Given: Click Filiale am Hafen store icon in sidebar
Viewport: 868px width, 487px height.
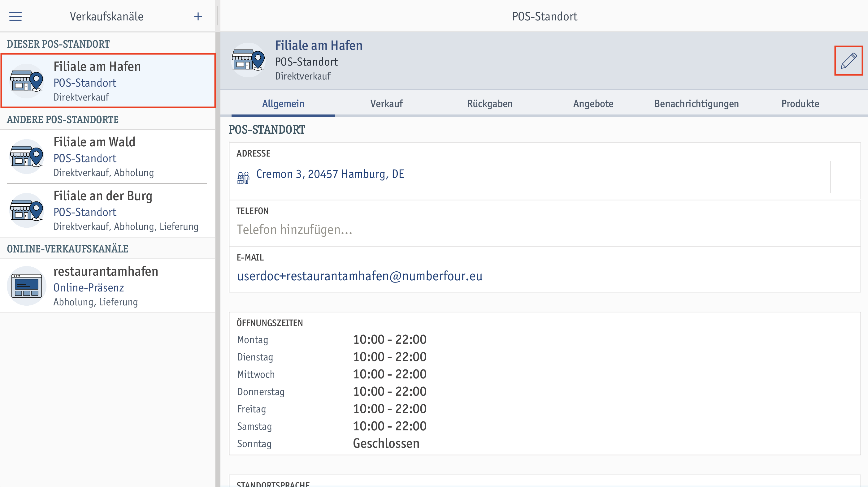Looking at the screenshot, I should (27, 81).
